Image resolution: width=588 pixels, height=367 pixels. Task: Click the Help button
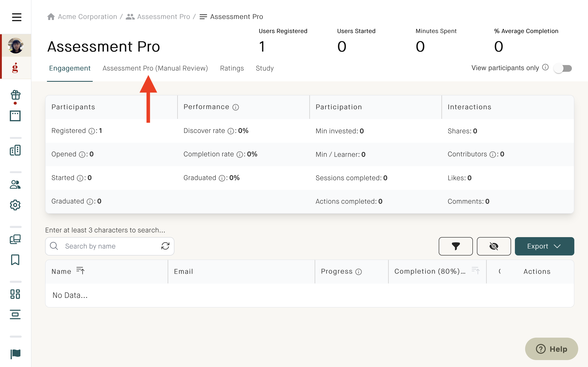point(551,349)
